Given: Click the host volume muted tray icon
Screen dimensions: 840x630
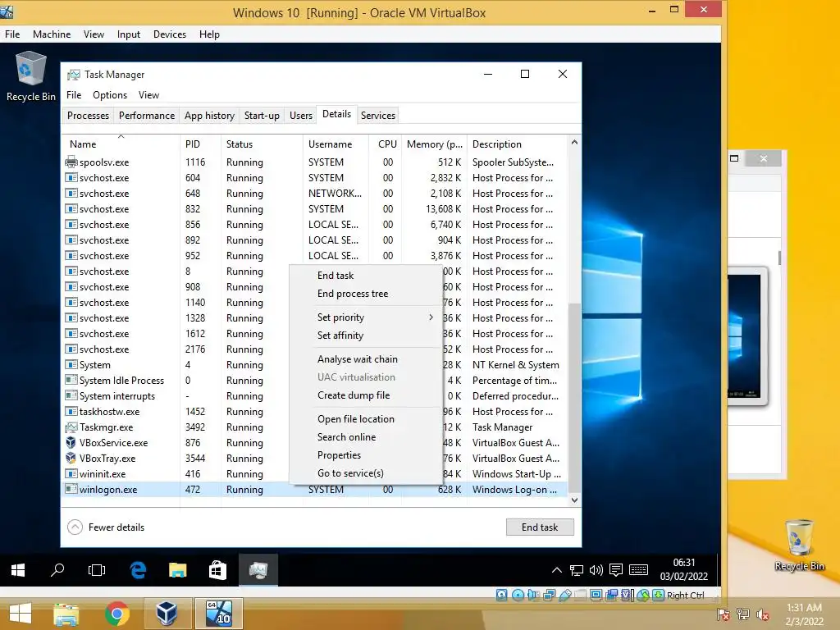Looking at the screenshot, I should coord(762,614).
